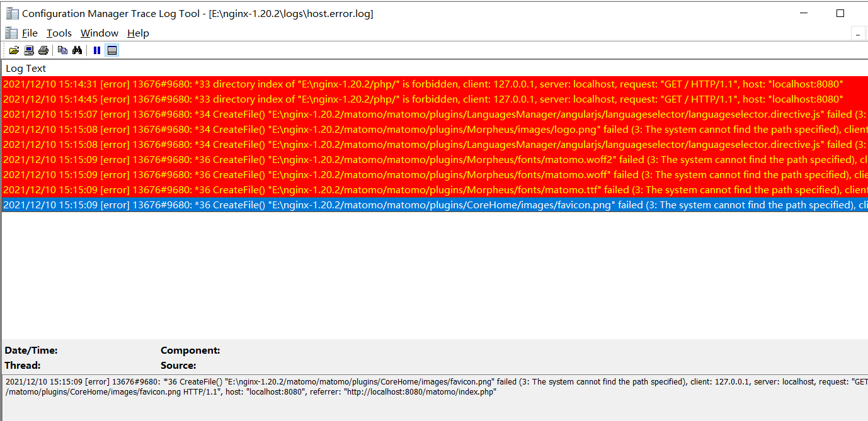The height and width of the screenshot is (421, 868).
Task: Select the Morpheus logo.png error entry
Action: click(x=252, y=129)
